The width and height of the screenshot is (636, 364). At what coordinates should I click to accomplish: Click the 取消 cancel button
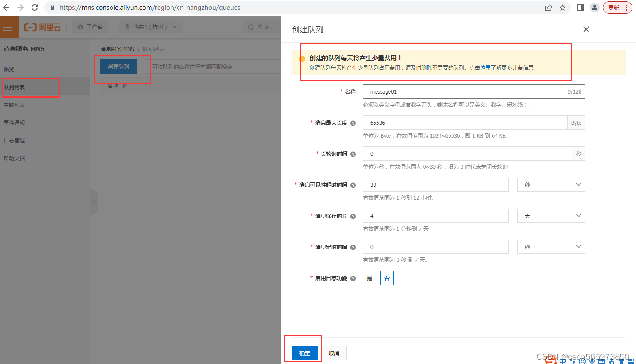click(x=334, y=353)
